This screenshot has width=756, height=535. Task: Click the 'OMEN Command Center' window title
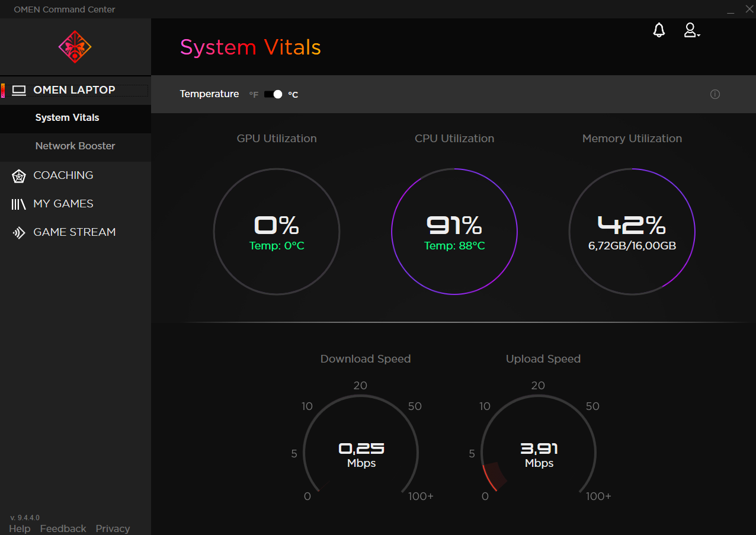click(65, 9)
